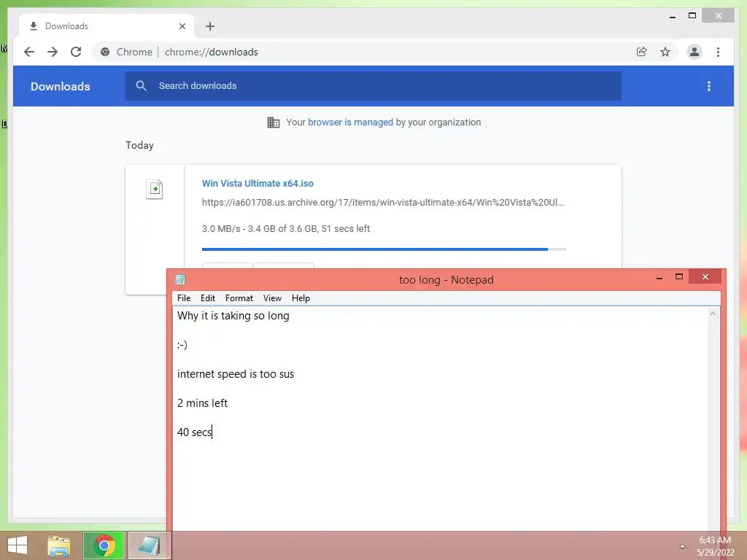Click the 'Downloads' page title

pyautogui.click(x=61, y=86)
